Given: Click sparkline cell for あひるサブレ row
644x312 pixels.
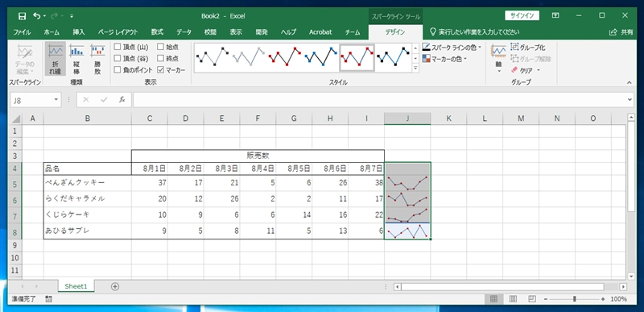Looking at the screenshot, I should (x=407, y=231).
